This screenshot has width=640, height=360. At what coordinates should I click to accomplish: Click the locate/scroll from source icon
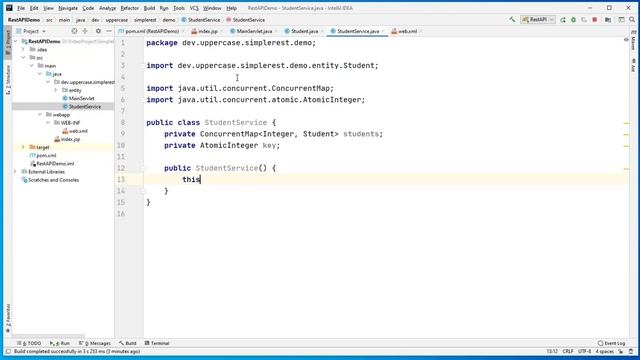click(x=74, y=31)
